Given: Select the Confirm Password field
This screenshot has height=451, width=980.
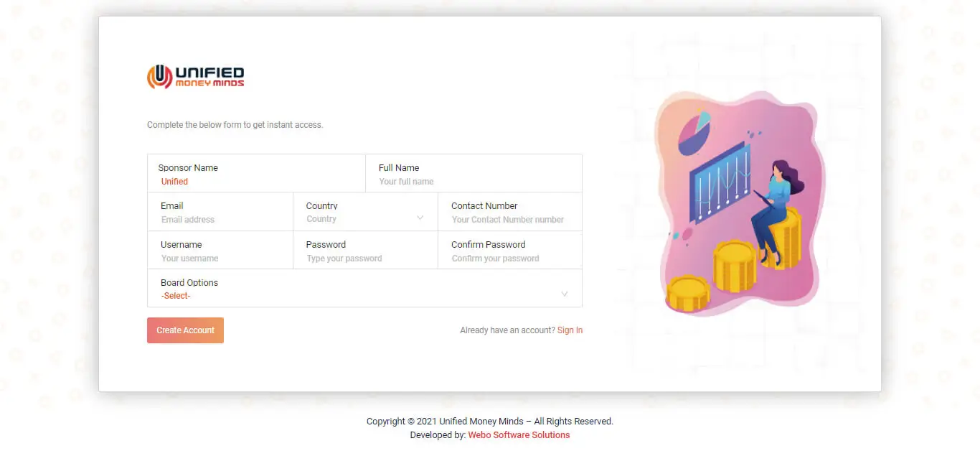Looking at the screenshot, I should click(509, 259).
